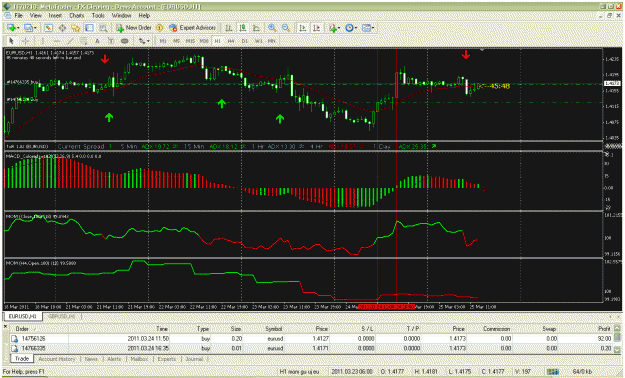Switch timeframe to D1
Viewport: 625px width, 378px height.
244,41
